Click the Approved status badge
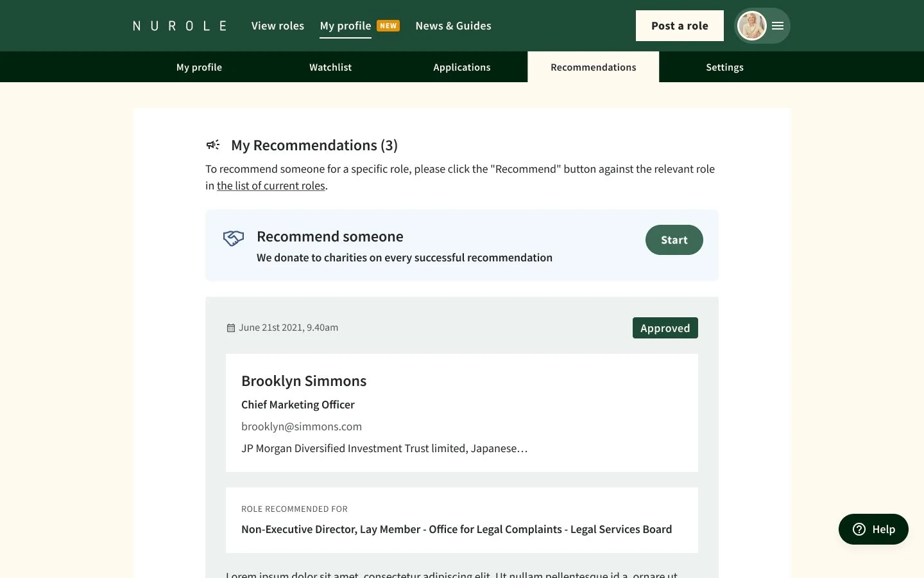This screenshot has height=578, width=924. [x=665, y=328]
